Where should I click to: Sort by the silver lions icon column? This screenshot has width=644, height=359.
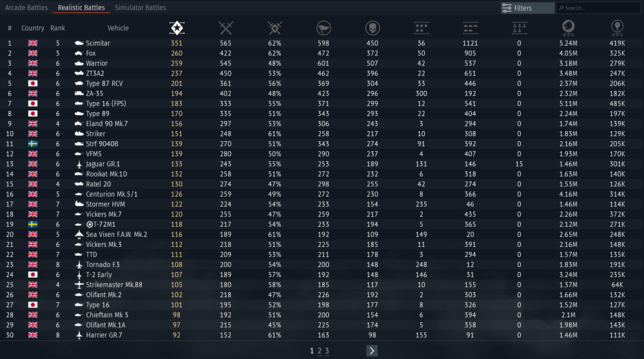[x=568, y=28]
